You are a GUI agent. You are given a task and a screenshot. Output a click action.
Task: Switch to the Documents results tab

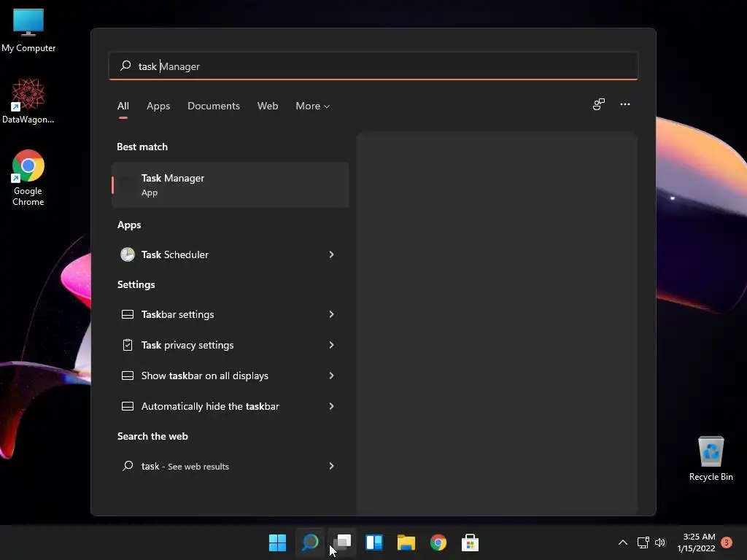214,106
